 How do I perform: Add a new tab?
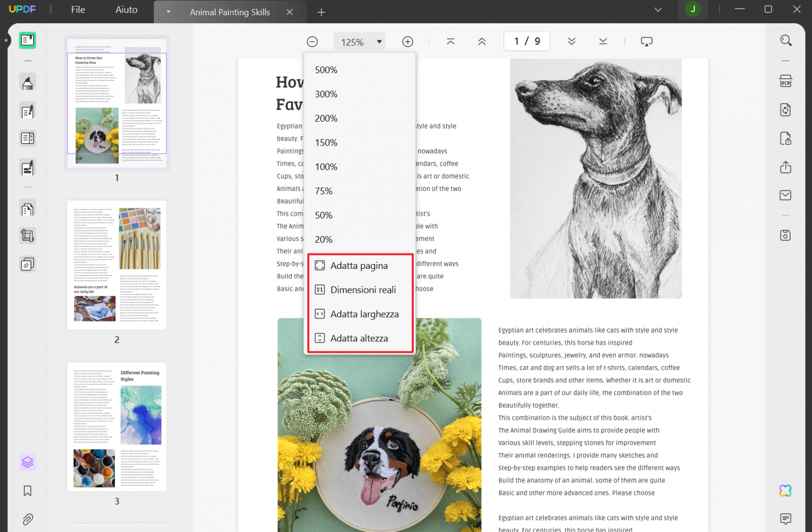tap(321, 12)
